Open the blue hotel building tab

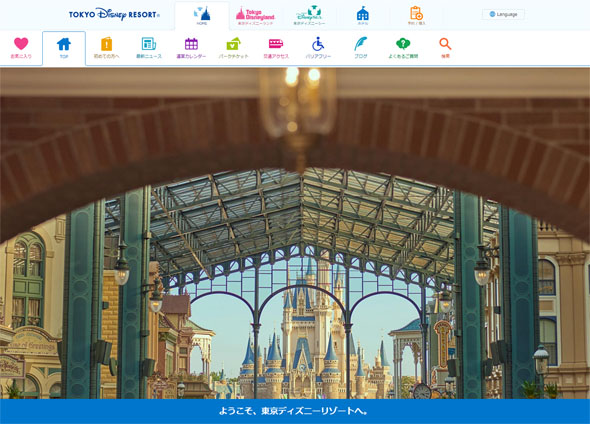pos(363,16)
